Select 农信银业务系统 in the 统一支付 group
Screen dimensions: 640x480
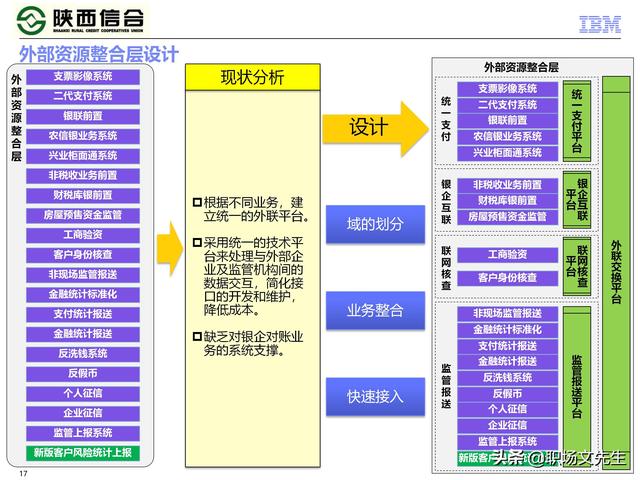pos(507,136)
